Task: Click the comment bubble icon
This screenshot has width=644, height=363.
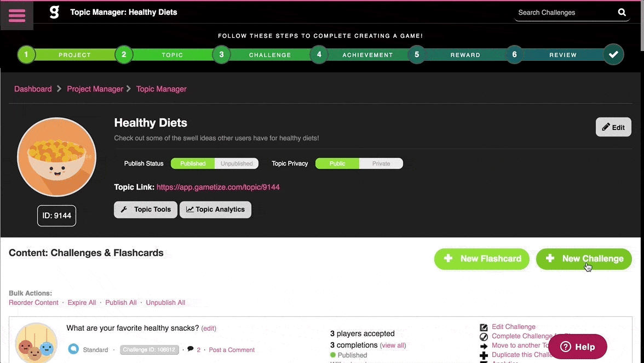Action: (190, 349)
